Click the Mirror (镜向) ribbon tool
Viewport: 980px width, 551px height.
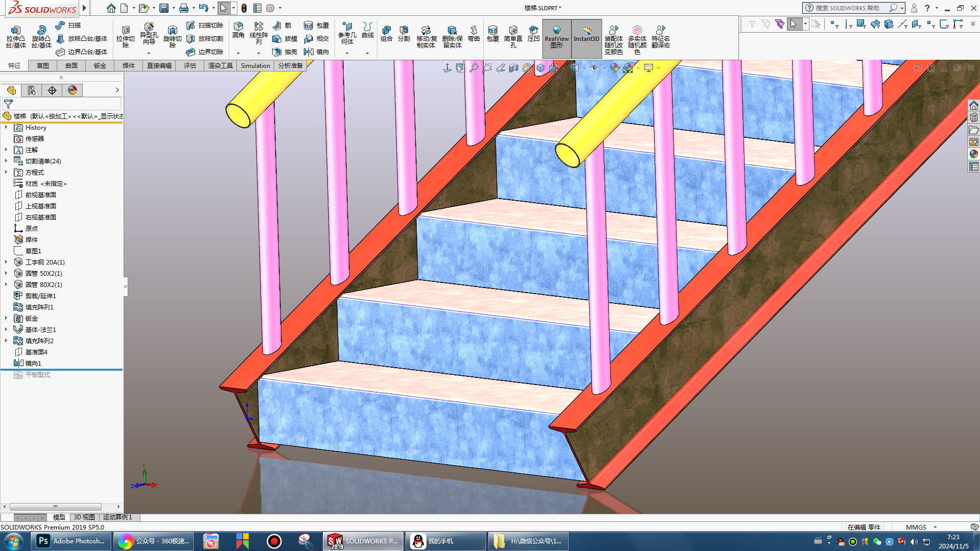(x=316, y=52)
